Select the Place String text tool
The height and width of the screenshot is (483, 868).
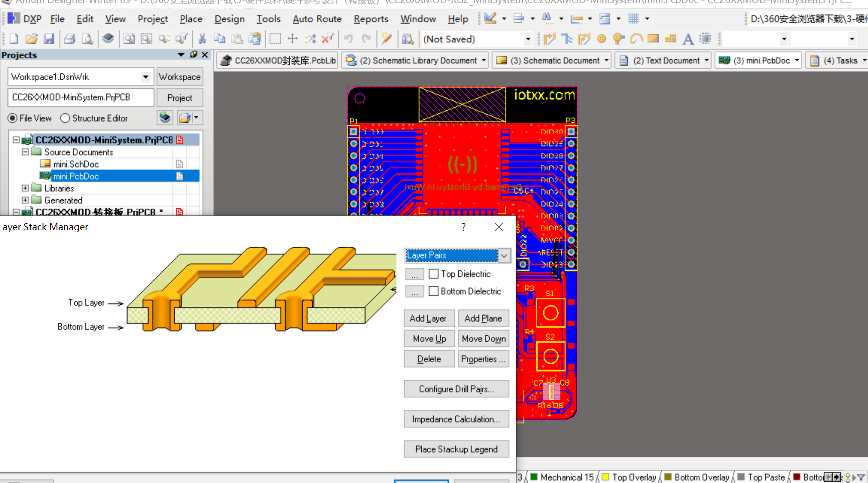pos(688,39)
